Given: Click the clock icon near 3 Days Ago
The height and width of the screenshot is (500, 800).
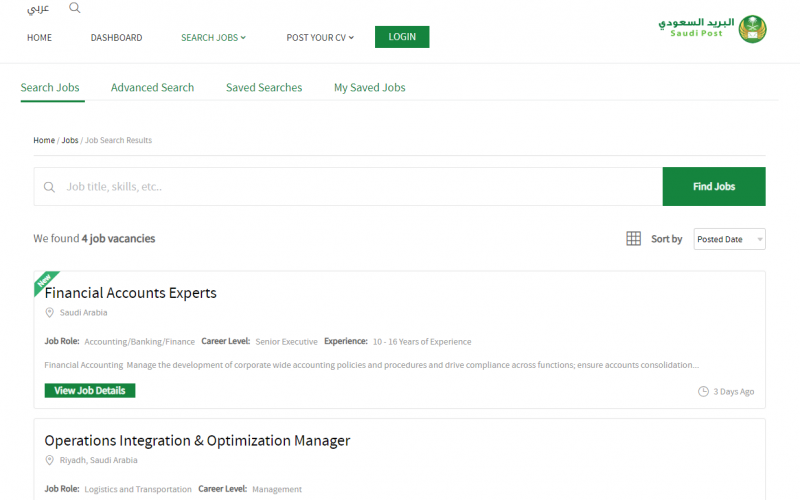Looking at the screenshot, I should tap(703, 391).
